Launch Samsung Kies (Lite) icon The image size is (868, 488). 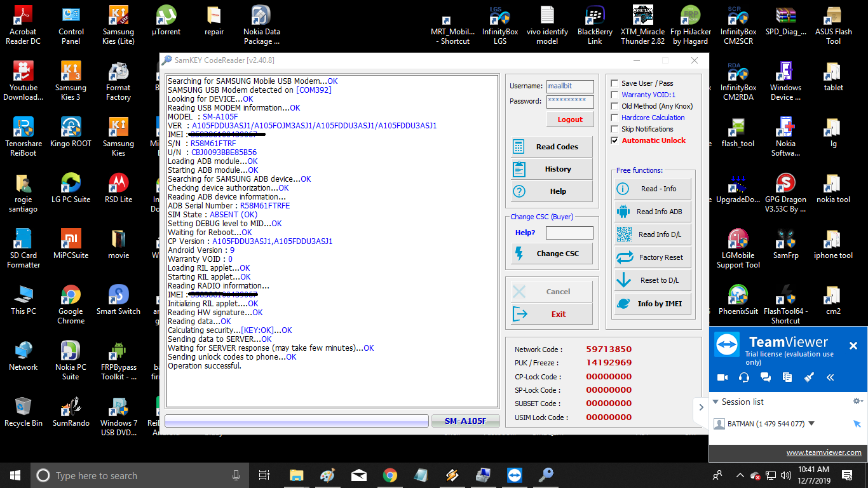coord(118,25)
